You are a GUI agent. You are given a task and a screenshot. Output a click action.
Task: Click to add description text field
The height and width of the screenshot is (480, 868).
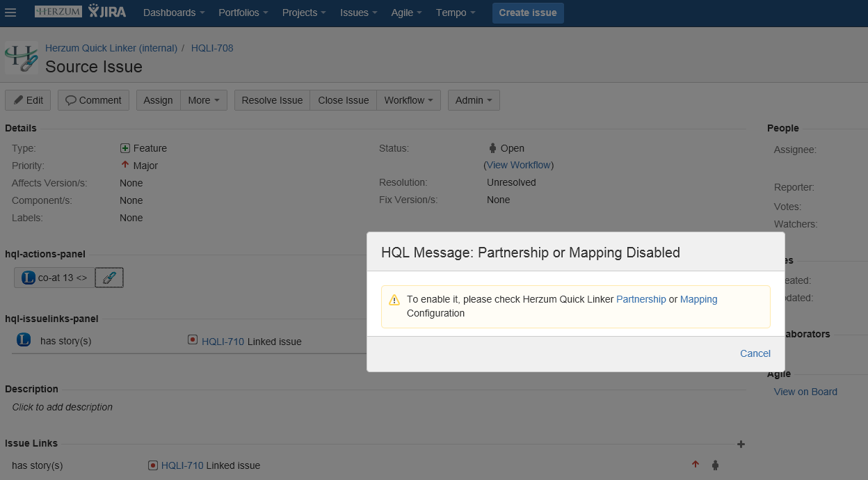pyautogui.click(x=63, y=407)
